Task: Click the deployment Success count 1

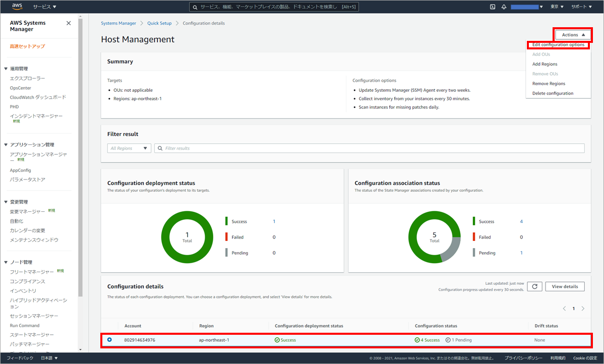Action: [274, 221]
